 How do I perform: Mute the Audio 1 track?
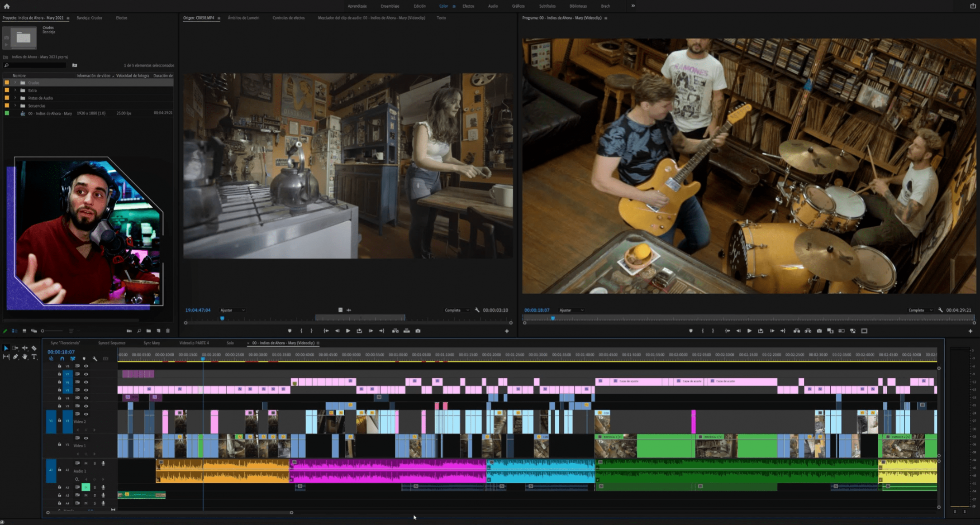tap(86, 463)
